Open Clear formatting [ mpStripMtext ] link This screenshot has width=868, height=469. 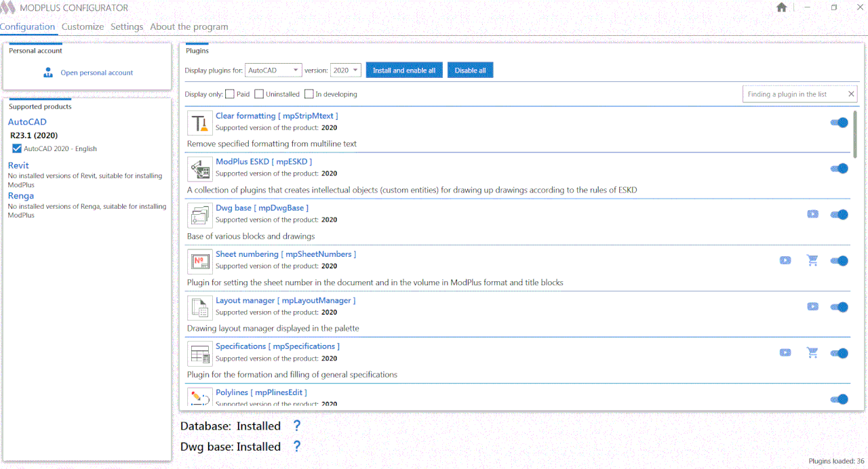[277, 116]
